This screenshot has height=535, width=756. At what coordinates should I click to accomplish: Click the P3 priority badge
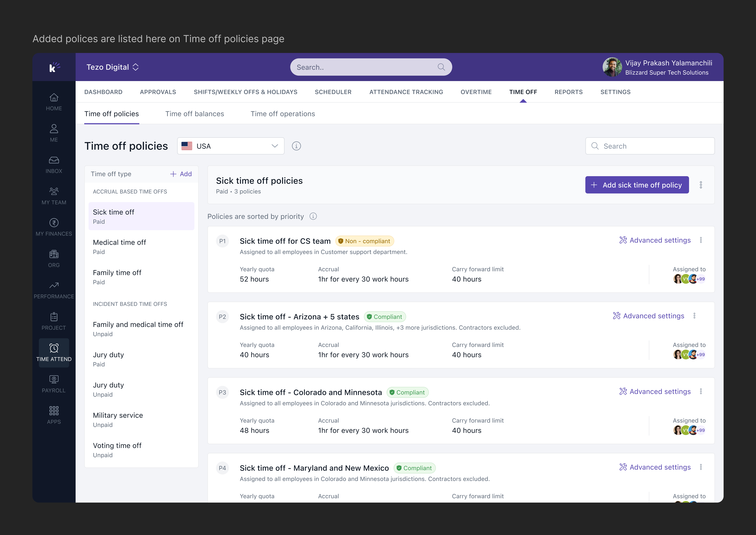click(x=223, y=392)
